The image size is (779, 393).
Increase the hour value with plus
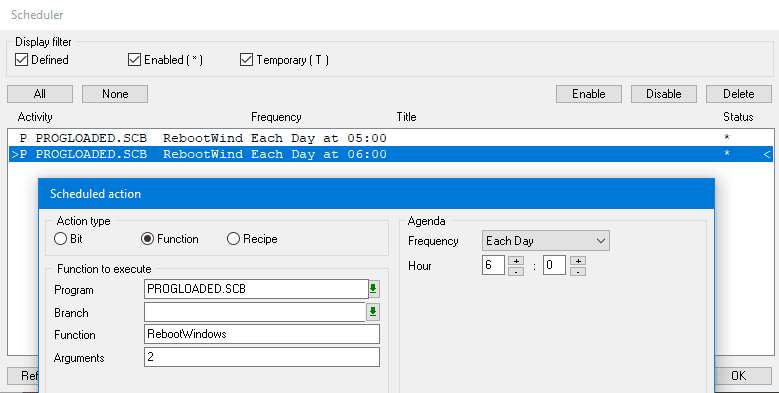pyautogui.click(x=516, y=261)
